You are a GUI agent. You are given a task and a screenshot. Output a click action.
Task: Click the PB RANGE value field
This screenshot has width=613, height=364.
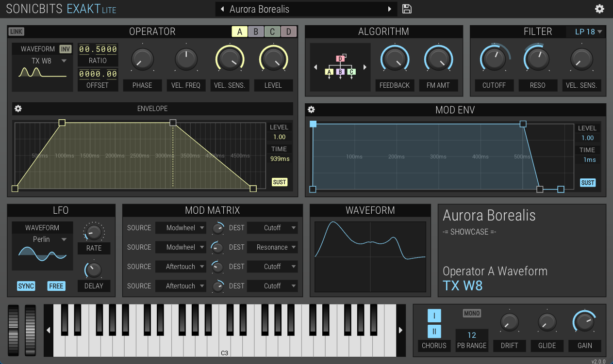tap(472, 335)
